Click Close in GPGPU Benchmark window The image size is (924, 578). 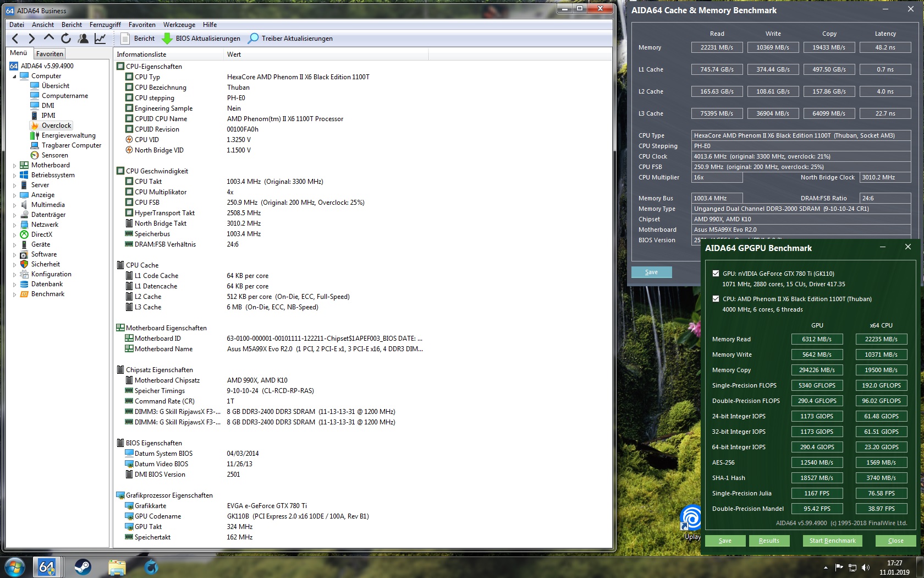[x=895, y=541]
